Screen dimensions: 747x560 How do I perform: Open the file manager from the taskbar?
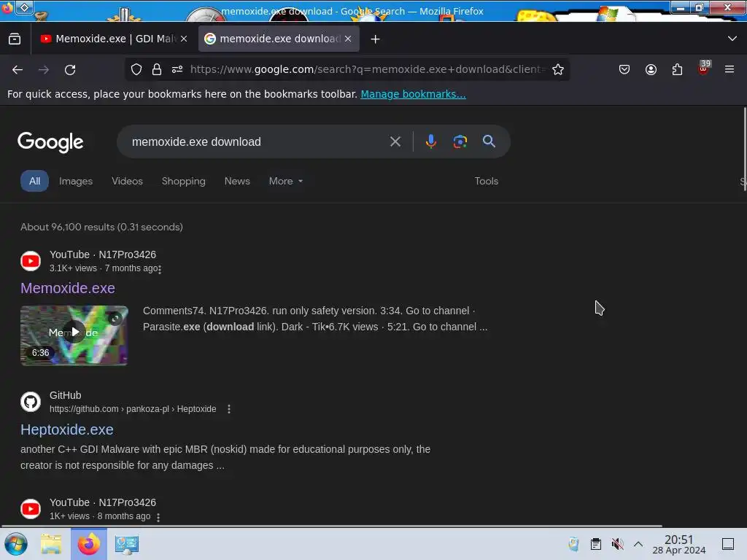click(51, 544)
